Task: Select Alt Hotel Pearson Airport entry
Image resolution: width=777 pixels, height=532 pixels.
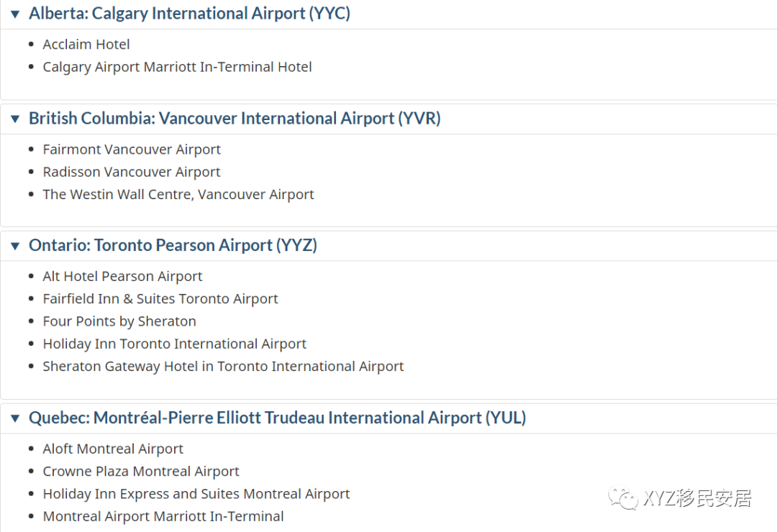Action: (x=122, y=276)
